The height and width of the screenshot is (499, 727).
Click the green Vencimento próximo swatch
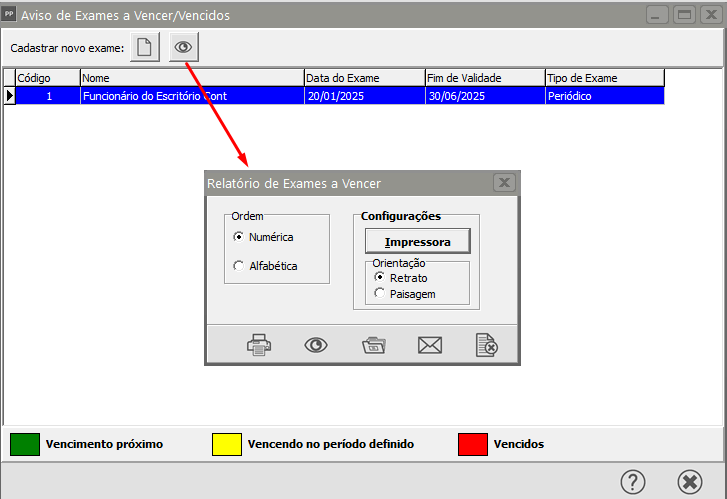tap(24, 444)
